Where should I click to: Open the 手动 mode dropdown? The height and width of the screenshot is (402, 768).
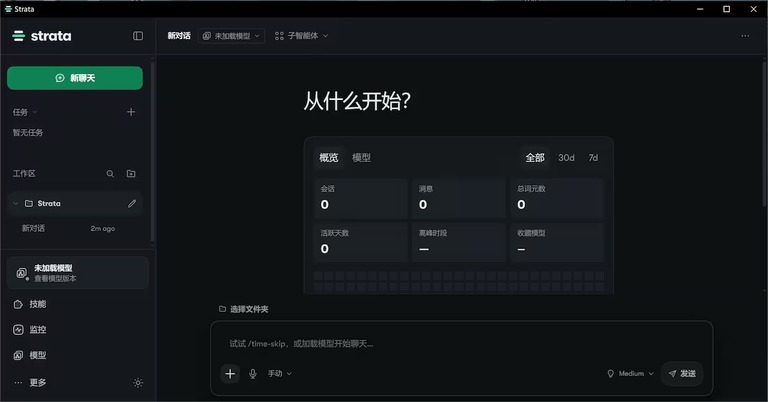point(280,374)
